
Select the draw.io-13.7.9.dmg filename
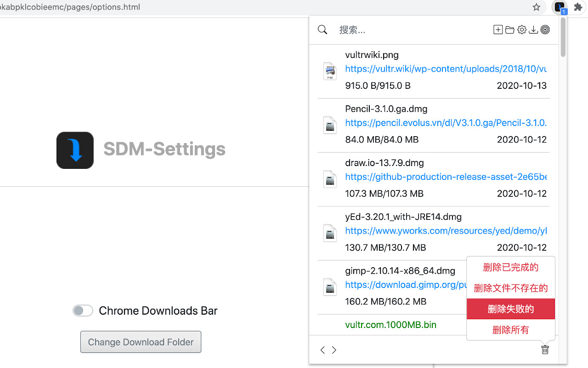click(x=384, y=163)
